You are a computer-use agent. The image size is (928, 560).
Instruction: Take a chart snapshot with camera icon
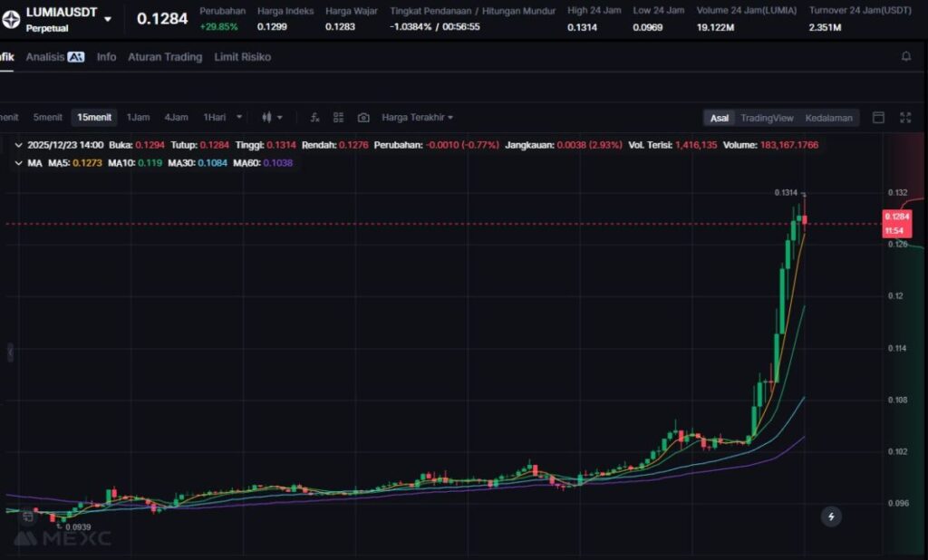point(363,118)
